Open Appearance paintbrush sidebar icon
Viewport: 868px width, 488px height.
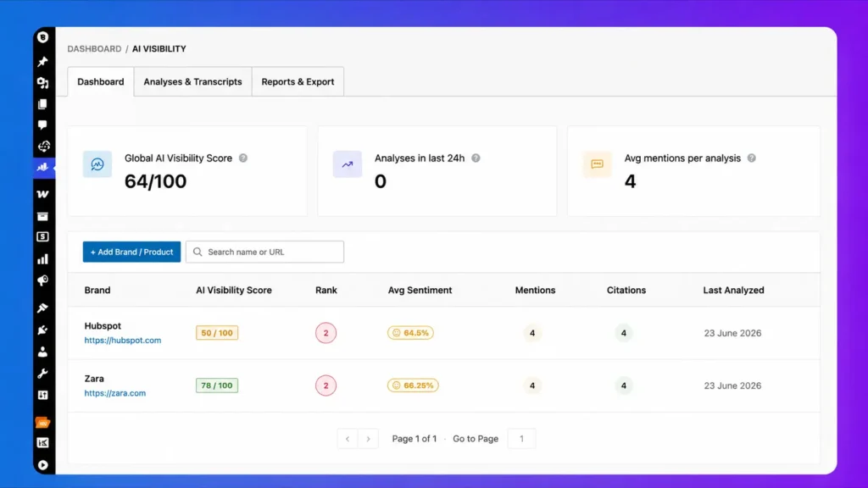(42, 308)
